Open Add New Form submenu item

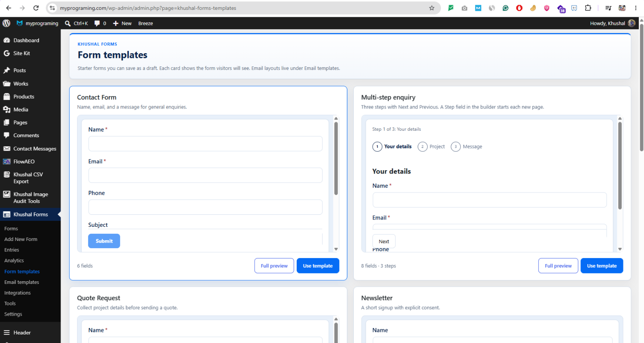click(21, 239)
